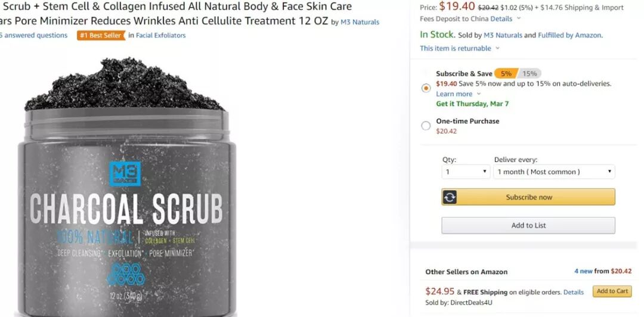Screen dimensions: 644x317
Task: Click the Subscribe now button
Action: click(x=528, y=197)
